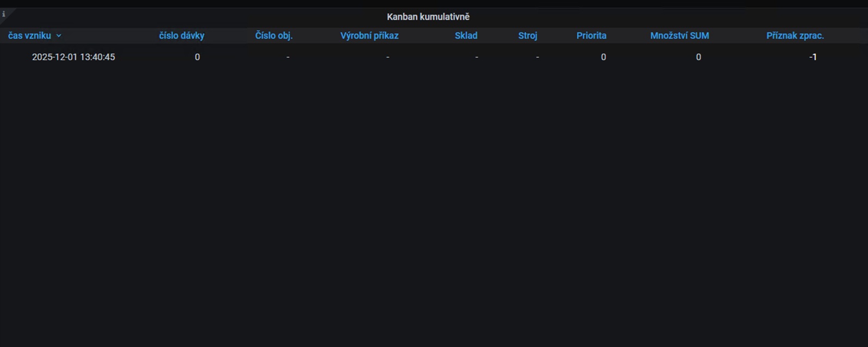Click the 0 value under číslo dávky
This screenshot has width=868, height=347.
coord(197,57)
